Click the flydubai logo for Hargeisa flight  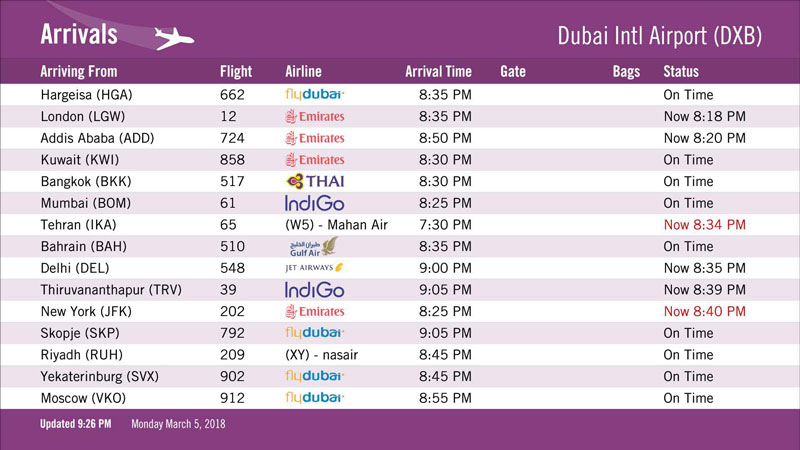[315, 94]
